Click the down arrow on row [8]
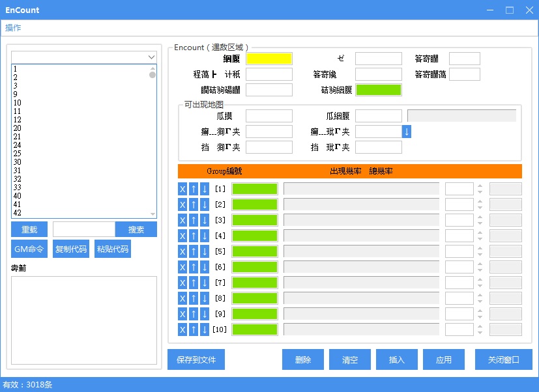The image size is (539, 392). 205,298
